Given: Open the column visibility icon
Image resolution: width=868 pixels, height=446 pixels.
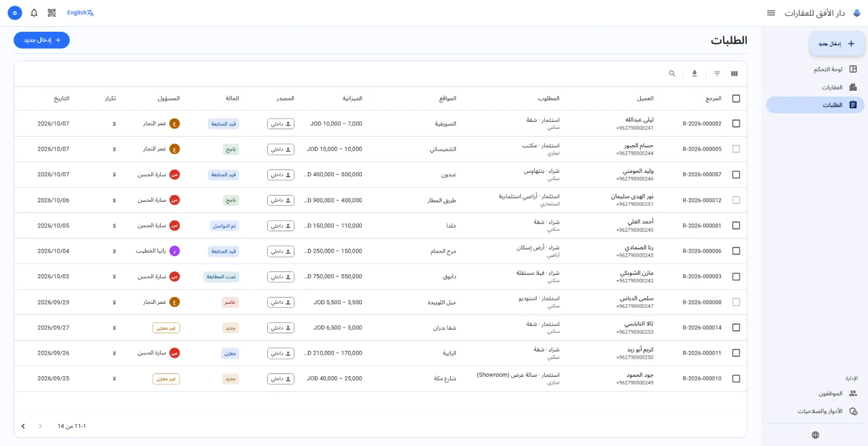Looking at the screenshot, I should (734, 74).
